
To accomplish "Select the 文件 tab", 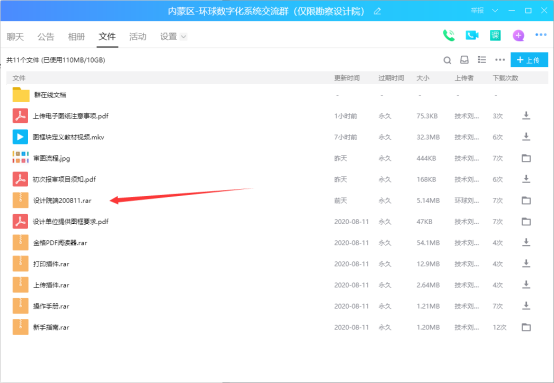I will [x=107, y=36].
